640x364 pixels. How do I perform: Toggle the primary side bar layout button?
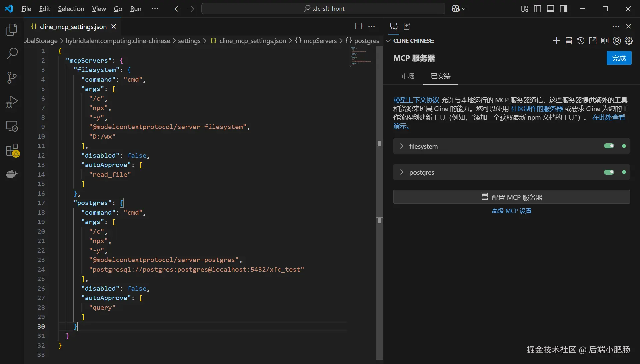tap(537, 9)
